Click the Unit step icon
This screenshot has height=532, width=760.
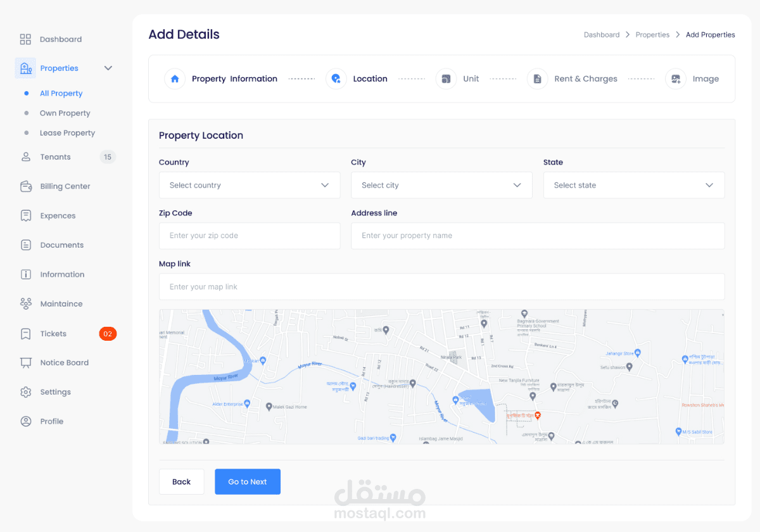[x=446, y=79]
